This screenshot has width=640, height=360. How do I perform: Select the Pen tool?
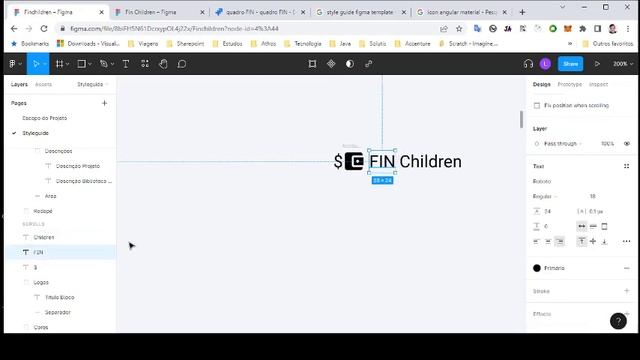104,64
